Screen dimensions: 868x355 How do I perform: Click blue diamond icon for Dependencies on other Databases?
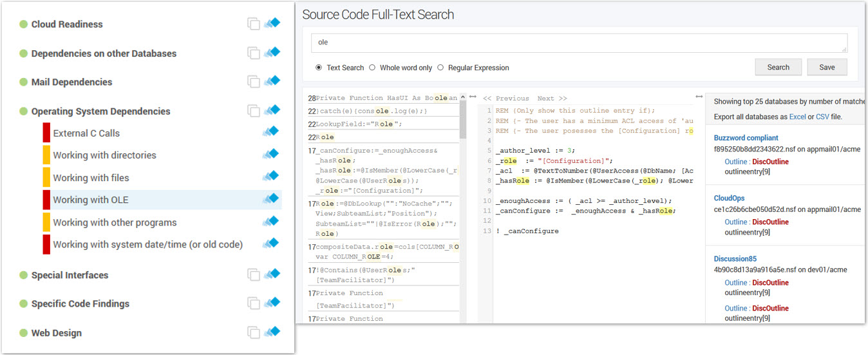click(272, 52)
